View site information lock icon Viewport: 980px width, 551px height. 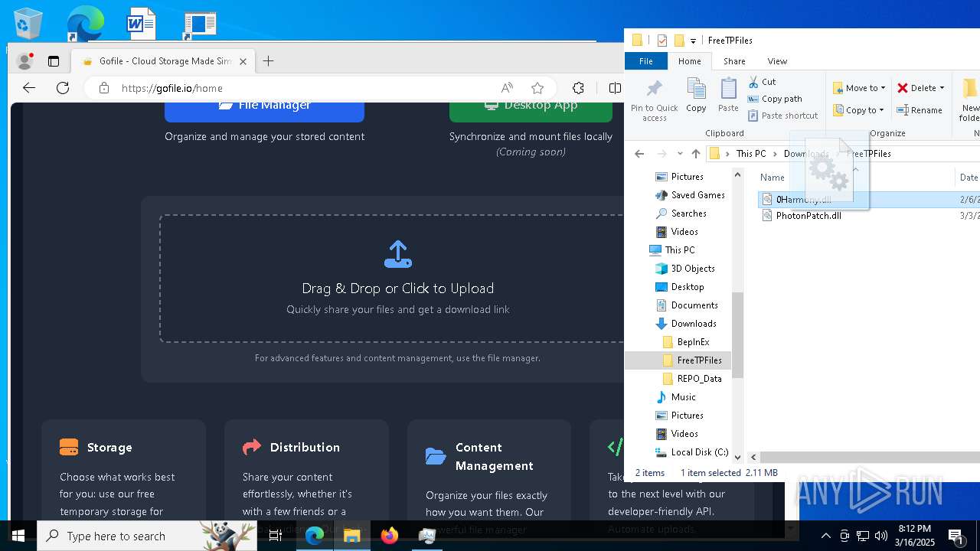pyautogui.click(x=104, y=88)
